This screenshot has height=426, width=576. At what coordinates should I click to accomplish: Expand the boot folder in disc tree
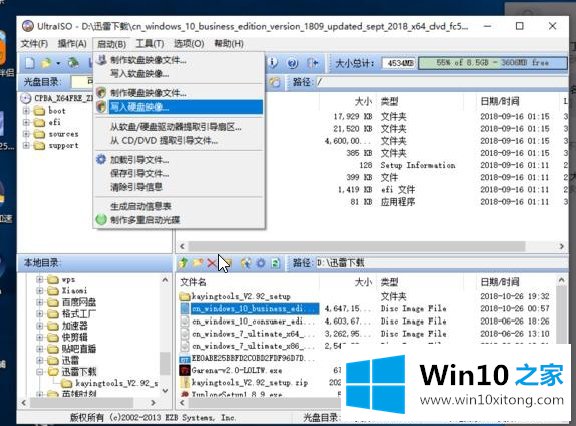(26, 111)
